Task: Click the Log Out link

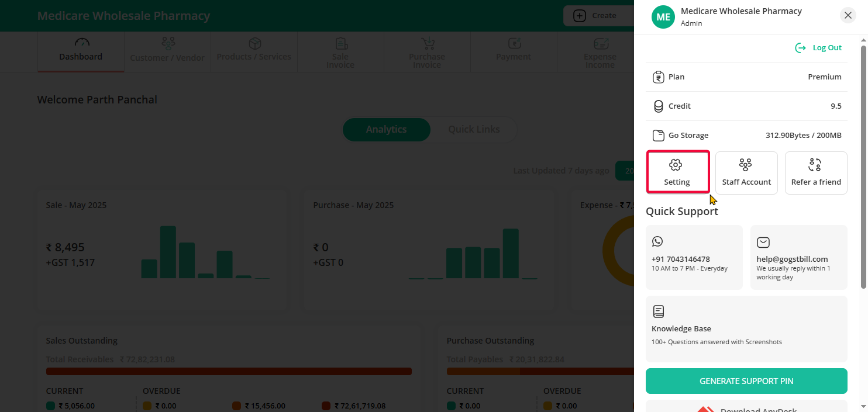Action: coord(819,48)
